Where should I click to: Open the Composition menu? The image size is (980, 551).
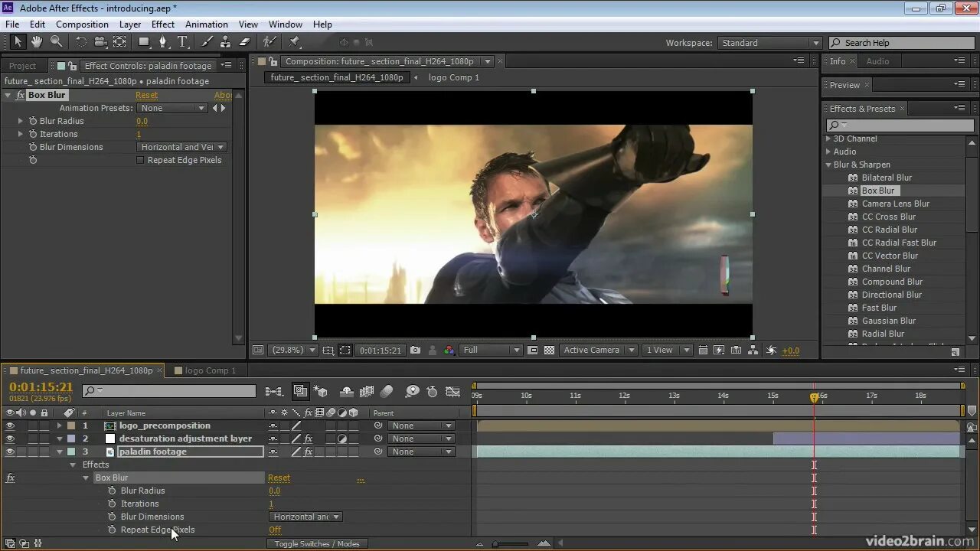[82, 24]
